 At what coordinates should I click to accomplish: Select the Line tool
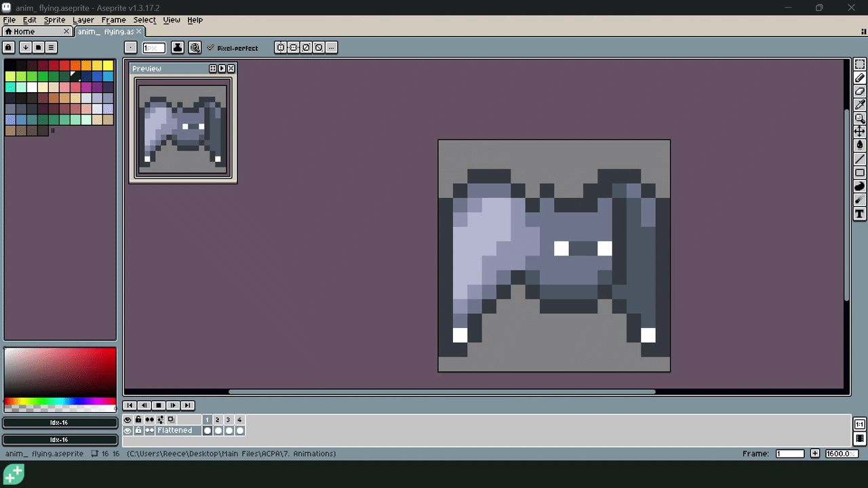(x=860, y=159)
